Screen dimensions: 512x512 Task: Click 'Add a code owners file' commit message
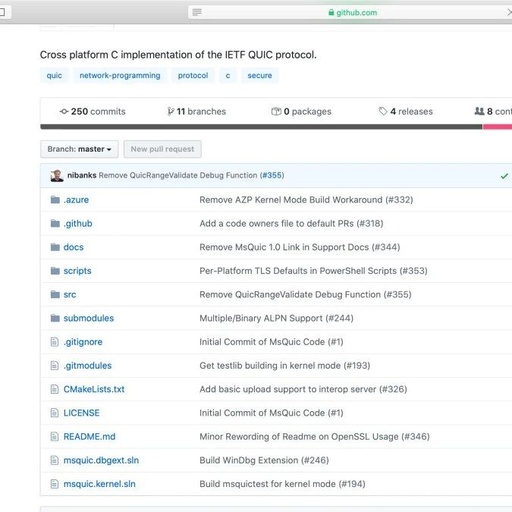coord(291,223)
